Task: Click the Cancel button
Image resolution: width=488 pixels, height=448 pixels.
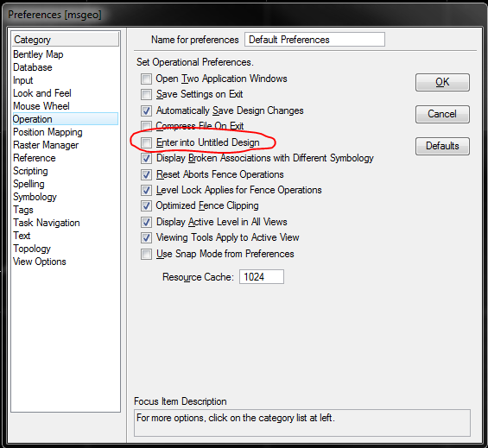Action: 442,114
